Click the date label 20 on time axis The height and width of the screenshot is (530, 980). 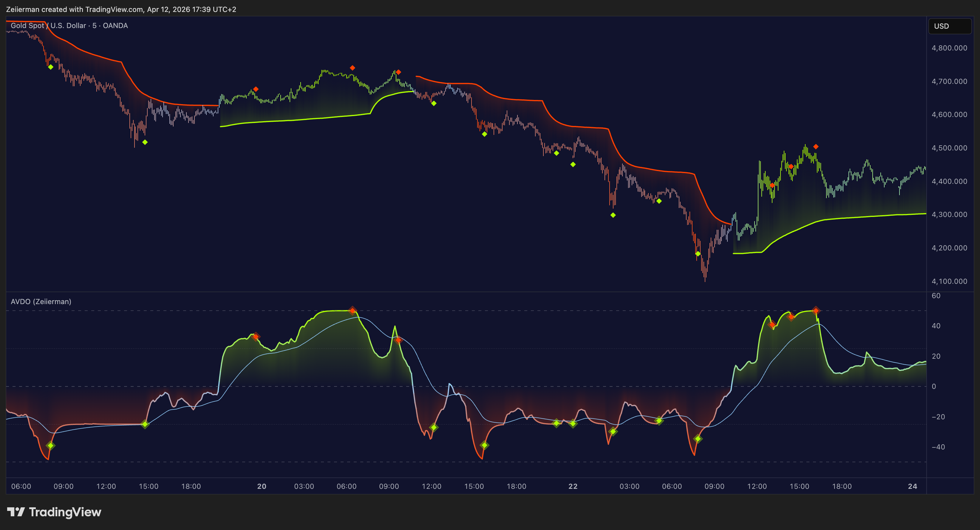[262, 486]
